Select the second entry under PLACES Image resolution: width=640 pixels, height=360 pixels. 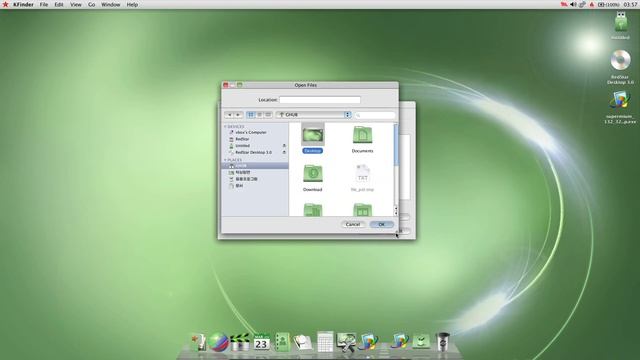pos(242,173)
